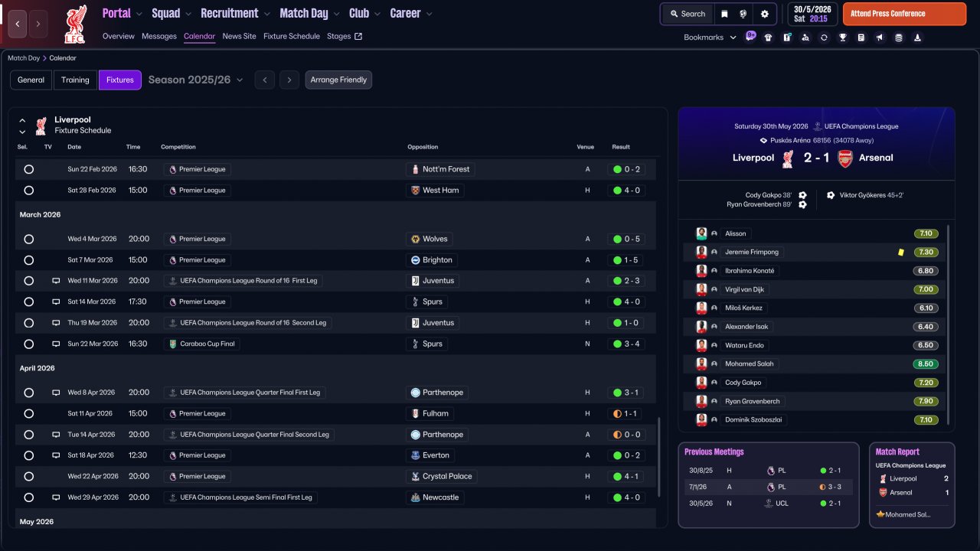Screen dimensions: 980x551
Task: Select radio for West Ham fixture
Action: pyautogui.click(x=29, y=191)
